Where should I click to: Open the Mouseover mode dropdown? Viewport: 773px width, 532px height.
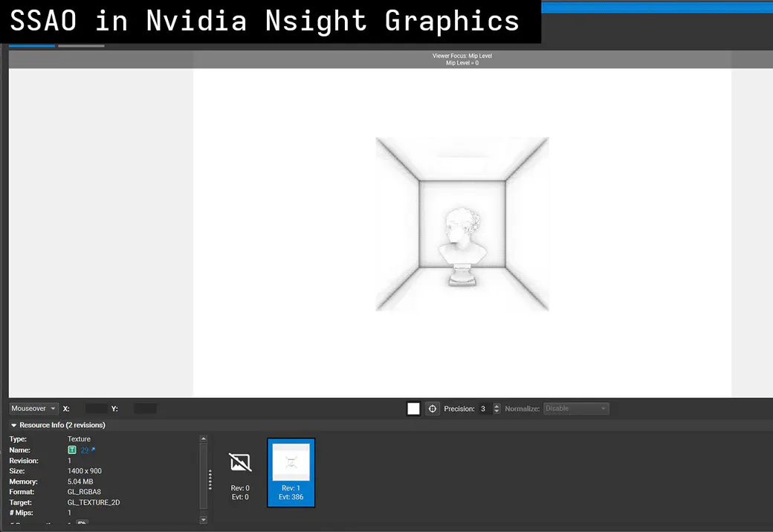point(33,409)
